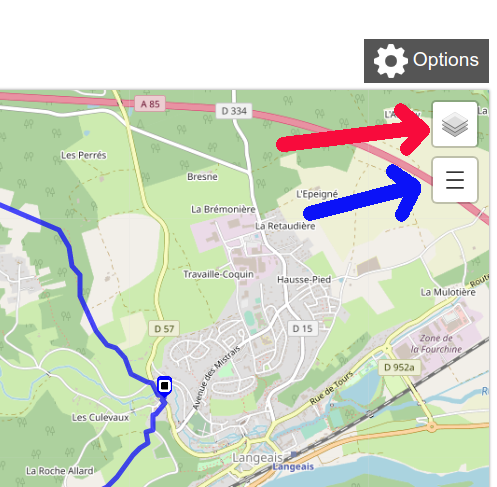Click the Langeais town label
497x487 pixels.
point(257,458)
